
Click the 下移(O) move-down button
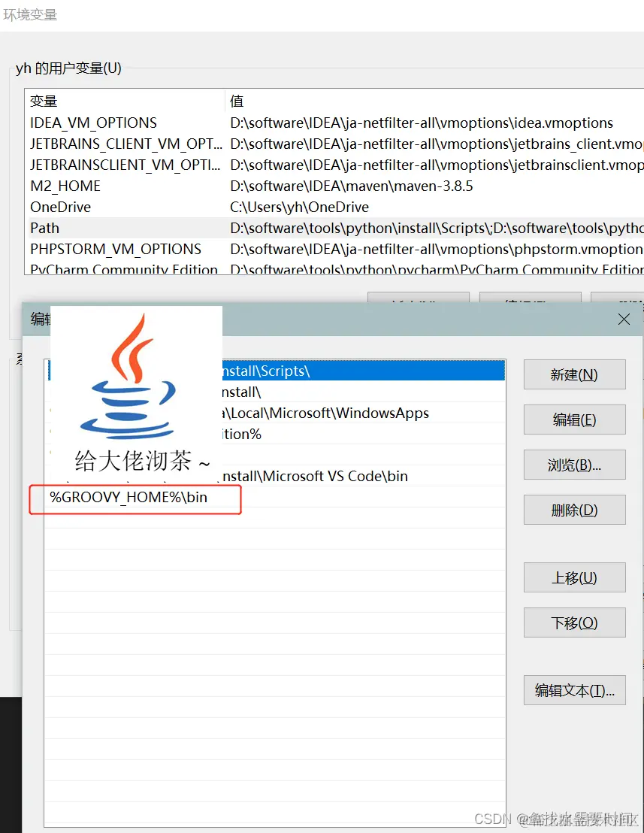[574, 622]
